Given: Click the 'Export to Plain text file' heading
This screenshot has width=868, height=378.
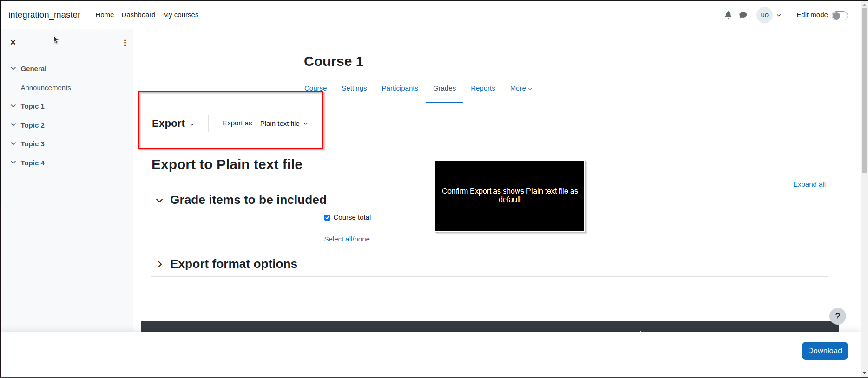Looking at the screenshot, I should 227,164.
